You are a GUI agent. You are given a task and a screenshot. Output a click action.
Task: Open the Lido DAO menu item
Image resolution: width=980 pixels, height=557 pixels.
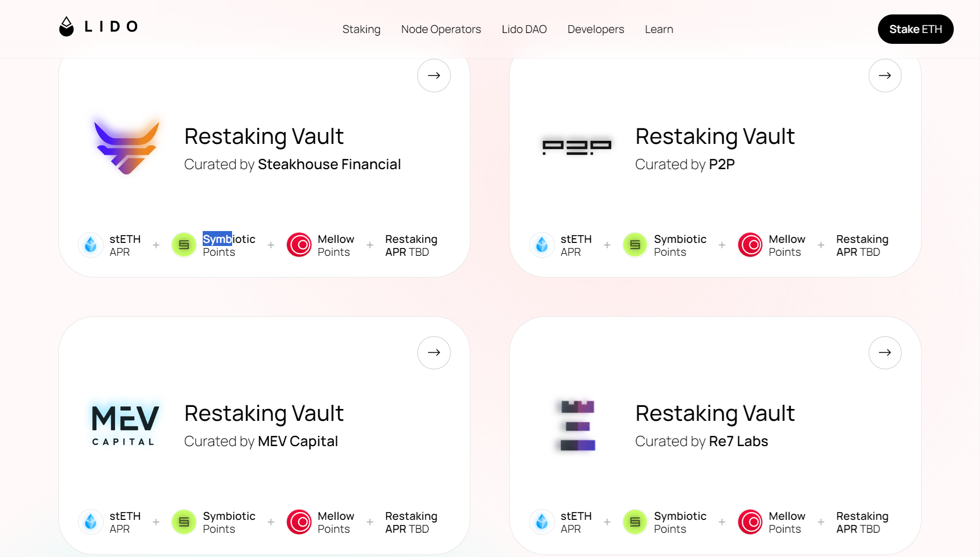tap(524, 29)
